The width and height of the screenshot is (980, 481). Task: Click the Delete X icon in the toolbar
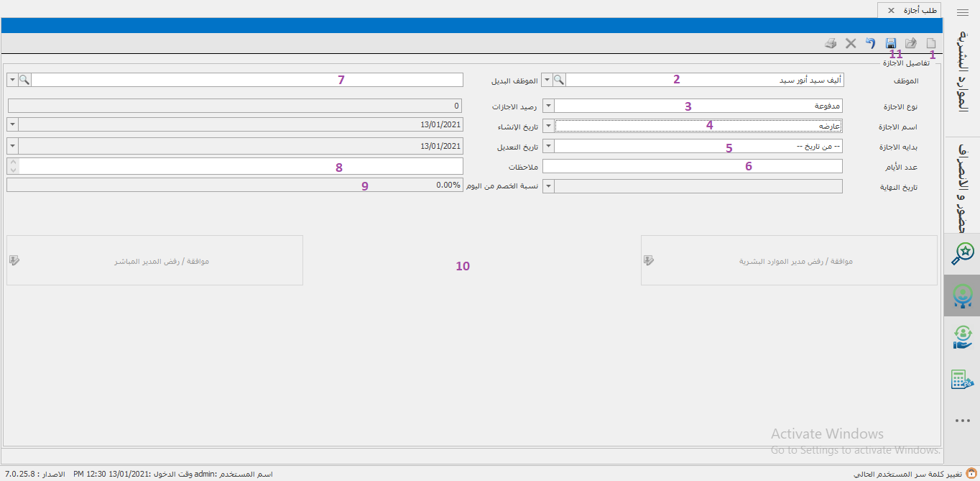pyautogui.click(x=851, y=44)
